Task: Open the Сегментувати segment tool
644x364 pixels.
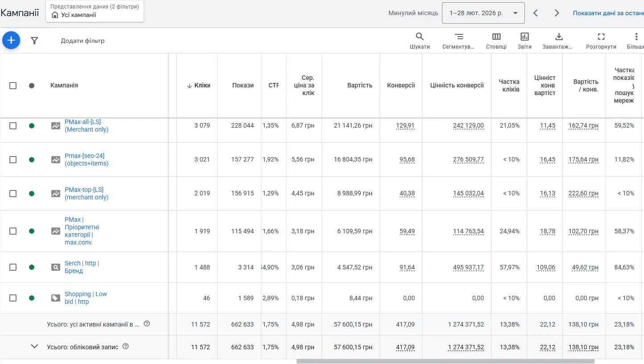Action: 458,41
